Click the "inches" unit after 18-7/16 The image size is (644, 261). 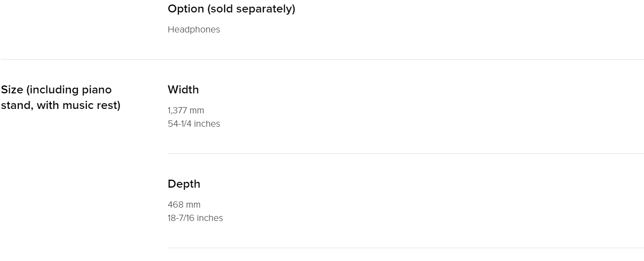coord(210,218)
